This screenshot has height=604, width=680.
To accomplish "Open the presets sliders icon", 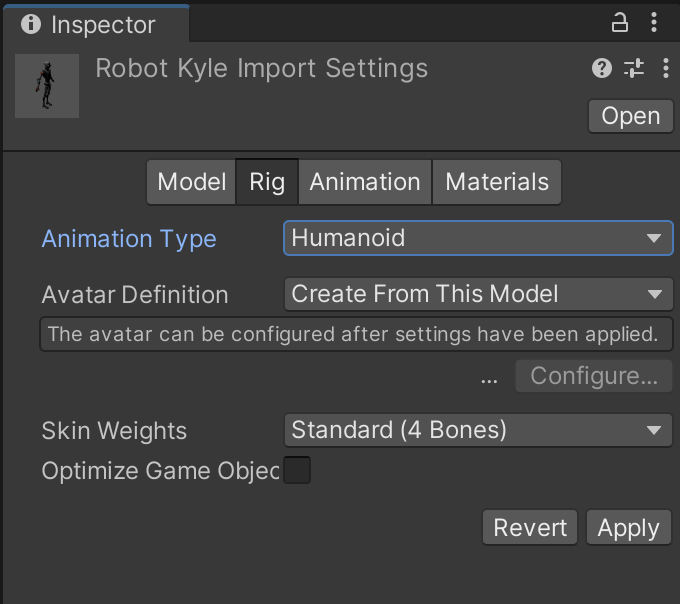I will click(x=634, y=68).
